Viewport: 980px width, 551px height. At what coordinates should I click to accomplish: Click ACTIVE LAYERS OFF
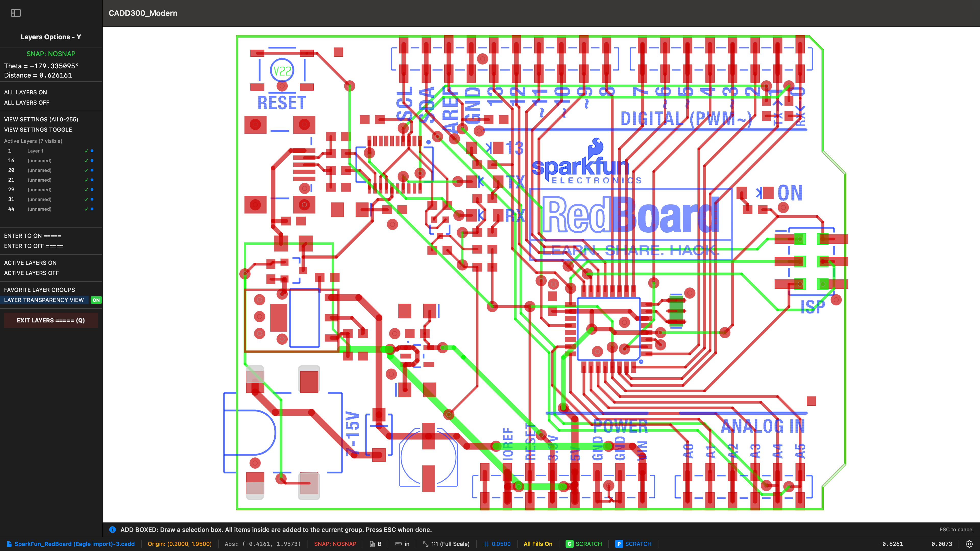click(31, 273)
